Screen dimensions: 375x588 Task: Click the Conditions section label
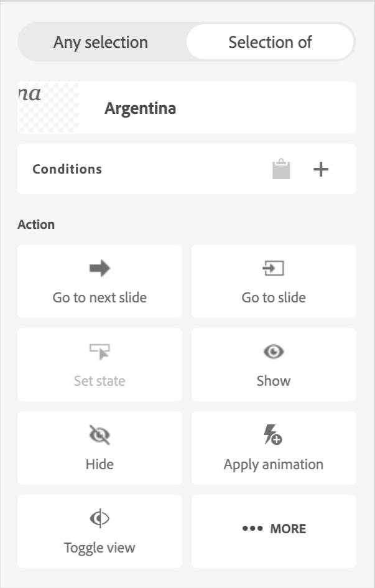point(67,169)
